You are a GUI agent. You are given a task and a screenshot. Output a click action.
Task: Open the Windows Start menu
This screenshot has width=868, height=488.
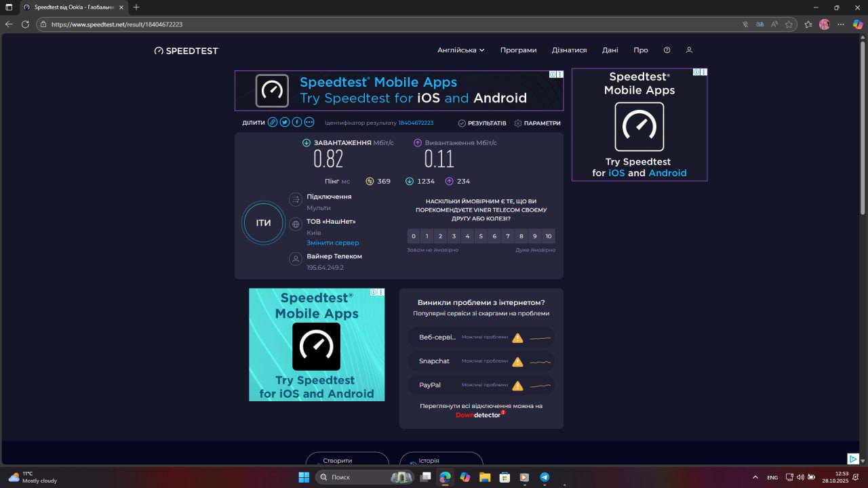coord(304,477)
